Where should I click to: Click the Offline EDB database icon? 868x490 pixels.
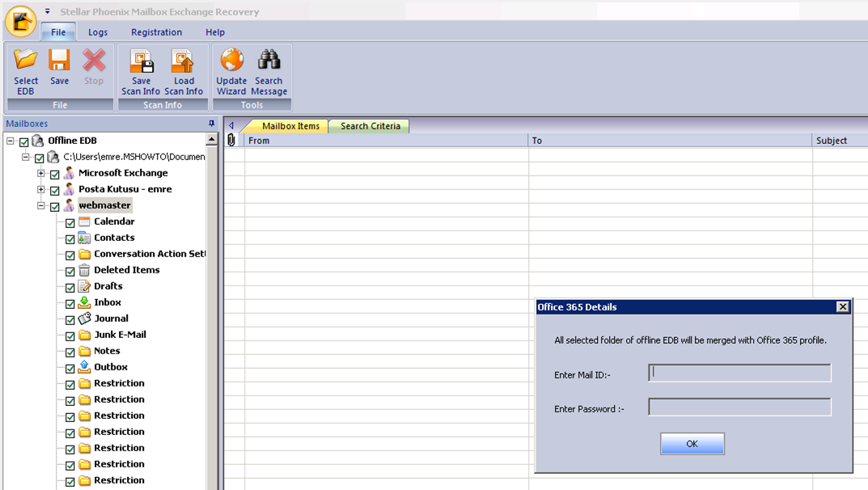[x=38, y=141]
